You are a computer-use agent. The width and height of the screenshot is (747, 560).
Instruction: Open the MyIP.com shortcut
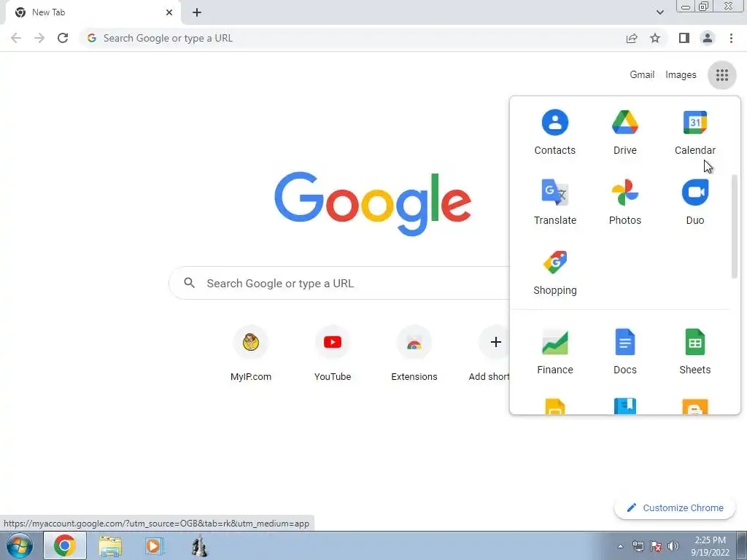click(251, 354)
